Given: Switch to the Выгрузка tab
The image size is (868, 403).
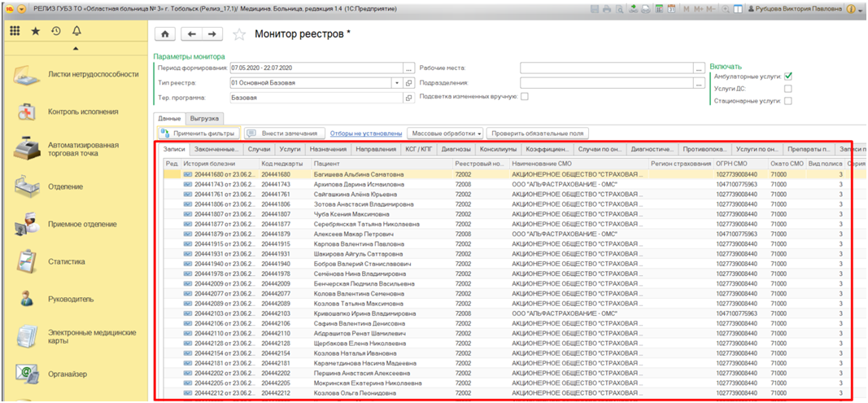Looking at the screenshot, I should click(x=205, y=118).
